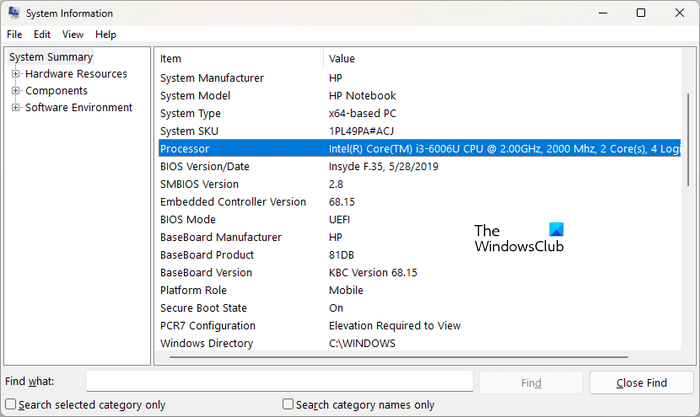
Task: Open the View menu
Action: tap(73, 34)
